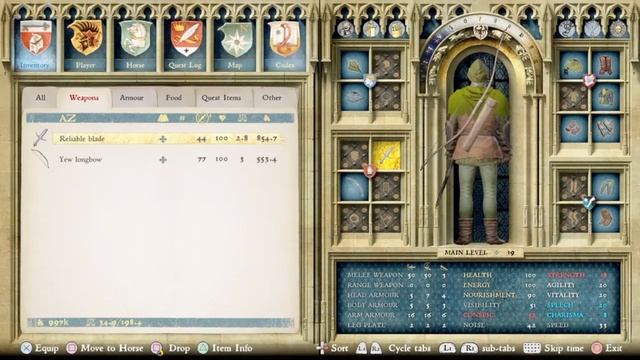The height and width of the screenshot is (360, 640).
Task: Click the Move to Horse prompt
Action: (105, 348)
